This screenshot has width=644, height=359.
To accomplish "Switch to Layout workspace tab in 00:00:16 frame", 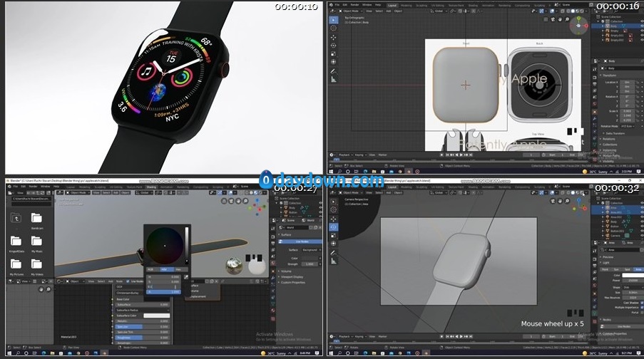I will tap(392, 5).
